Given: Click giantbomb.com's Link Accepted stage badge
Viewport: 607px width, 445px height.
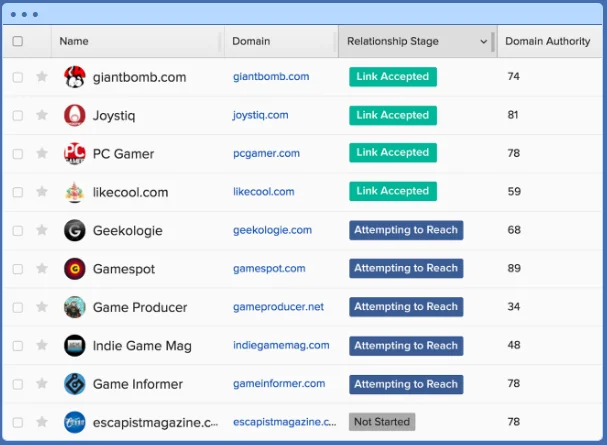Looking at the screenshot, I should click(393, 77).
